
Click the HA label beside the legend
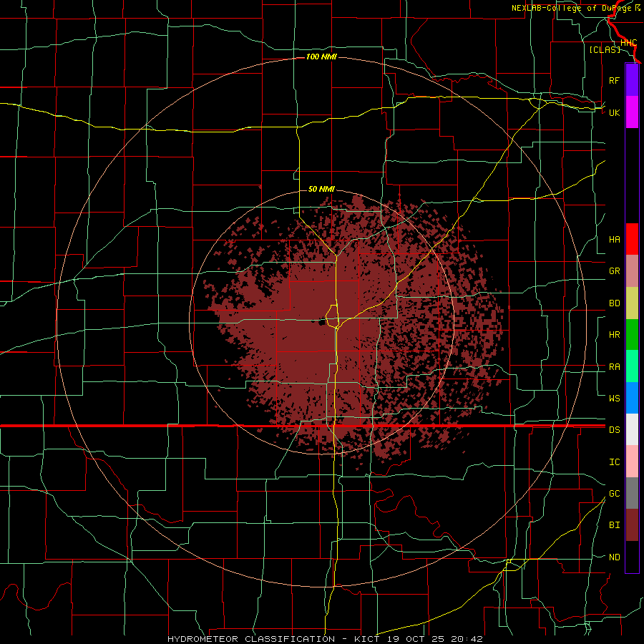tap(614, 240)
